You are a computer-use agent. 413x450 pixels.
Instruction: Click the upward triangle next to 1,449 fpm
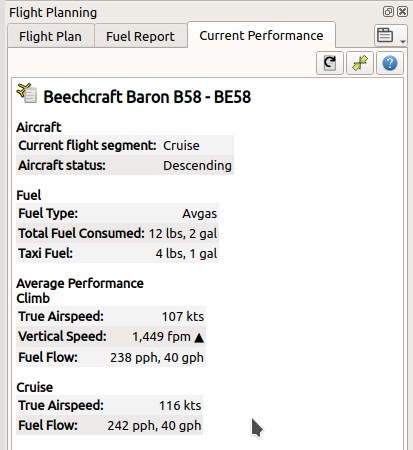[x=199, y=338]
